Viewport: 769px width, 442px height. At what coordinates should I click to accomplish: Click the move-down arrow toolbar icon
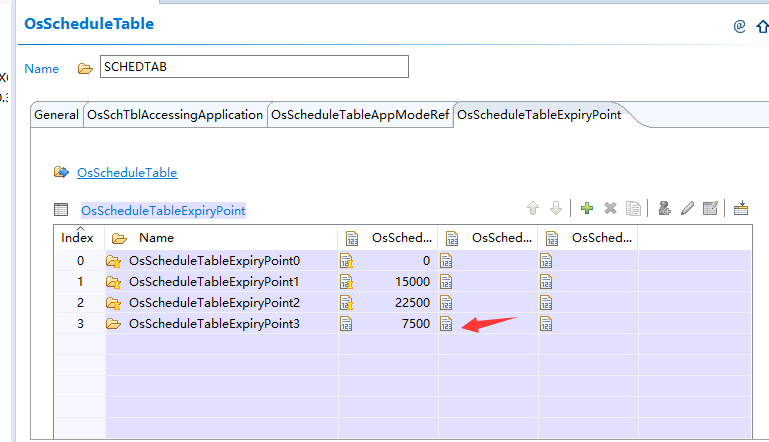pos(556,208)
